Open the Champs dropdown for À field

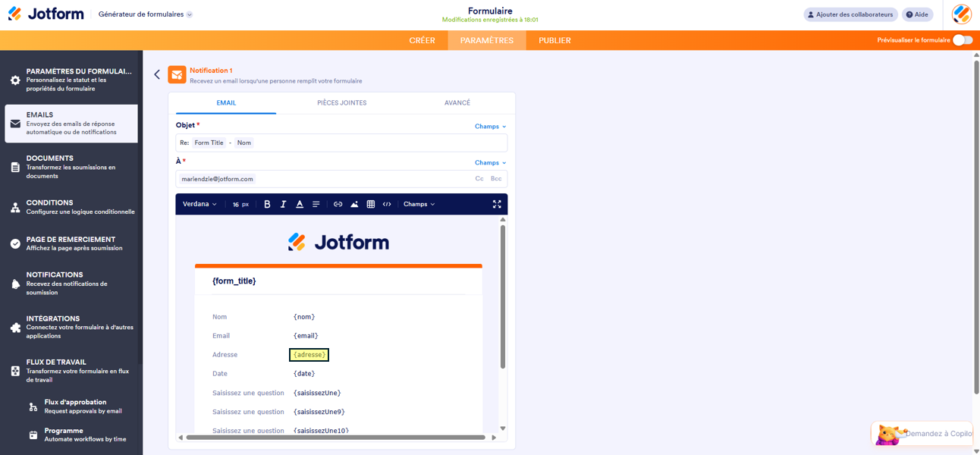[x=491, y=162]
